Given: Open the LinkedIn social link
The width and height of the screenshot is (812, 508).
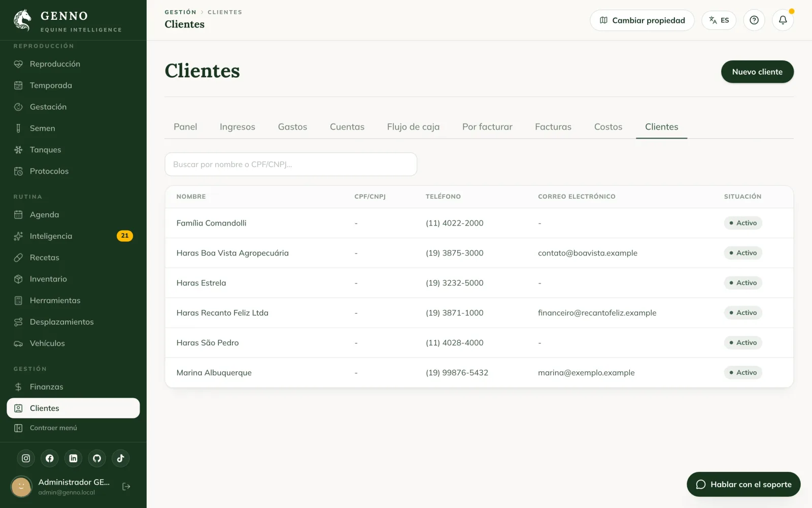Looking at the screenshot, I should (73, 458).
